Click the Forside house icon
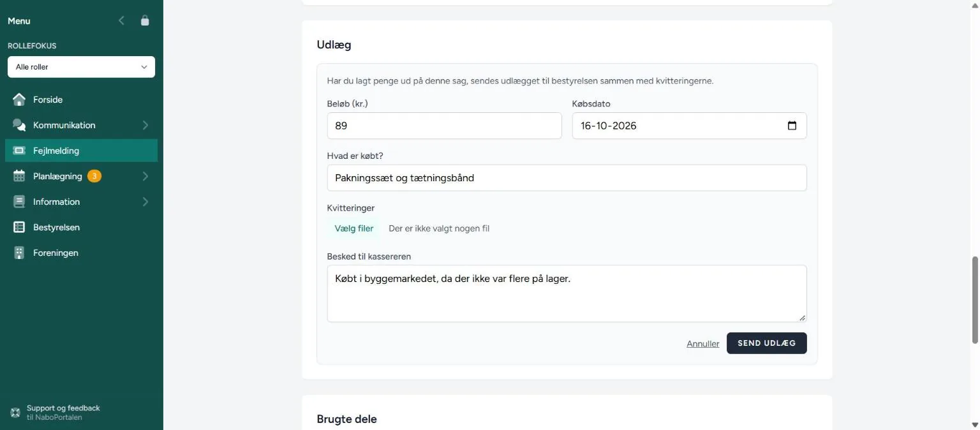The width and height of the screenshot is (980, 430). [19, 100]
